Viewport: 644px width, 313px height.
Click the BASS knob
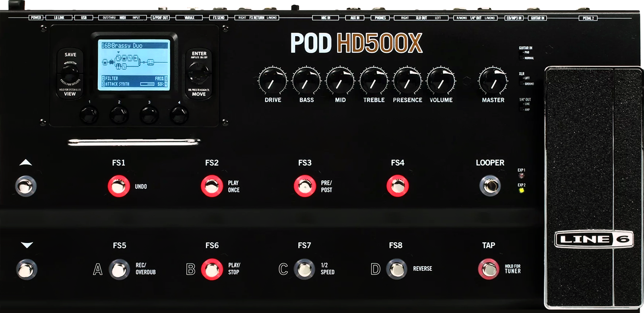tap(306, 81)
